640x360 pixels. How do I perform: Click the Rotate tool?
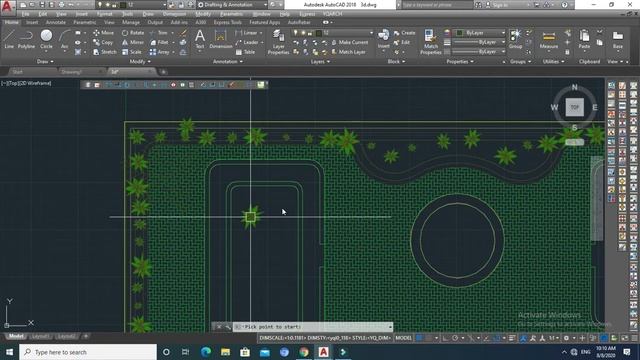click(133, 33)
